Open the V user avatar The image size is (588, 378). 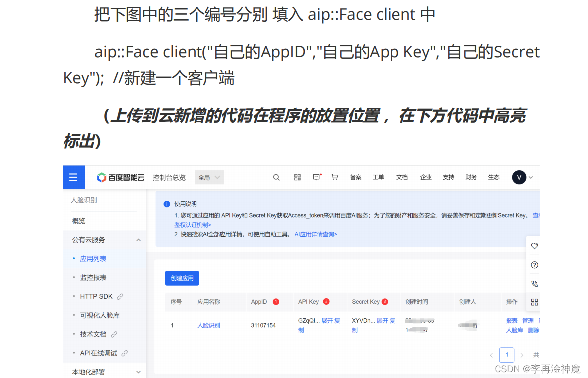click(519, 177)
